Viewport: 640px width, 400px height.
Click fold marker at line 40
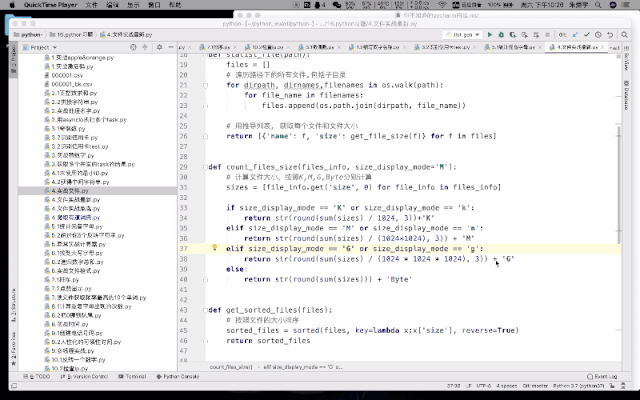tap(205, 280)
